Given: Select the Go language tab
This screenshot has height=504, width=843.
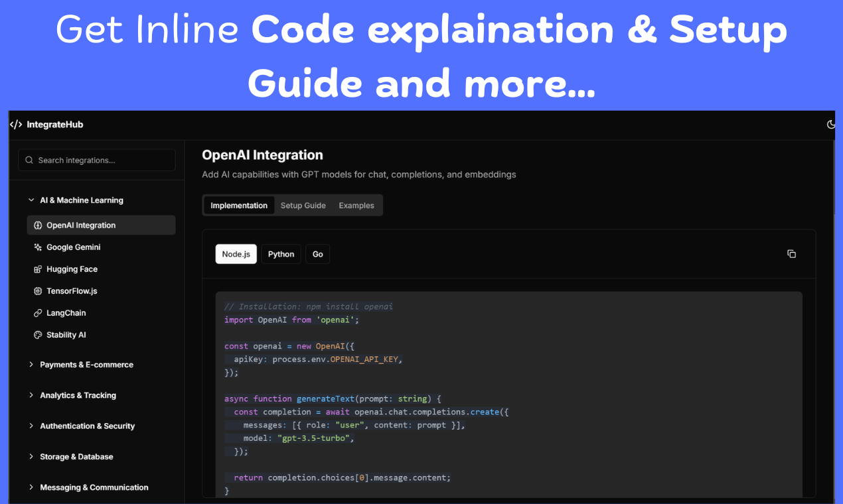Looking at the screenshot, I should click(318, 254).
